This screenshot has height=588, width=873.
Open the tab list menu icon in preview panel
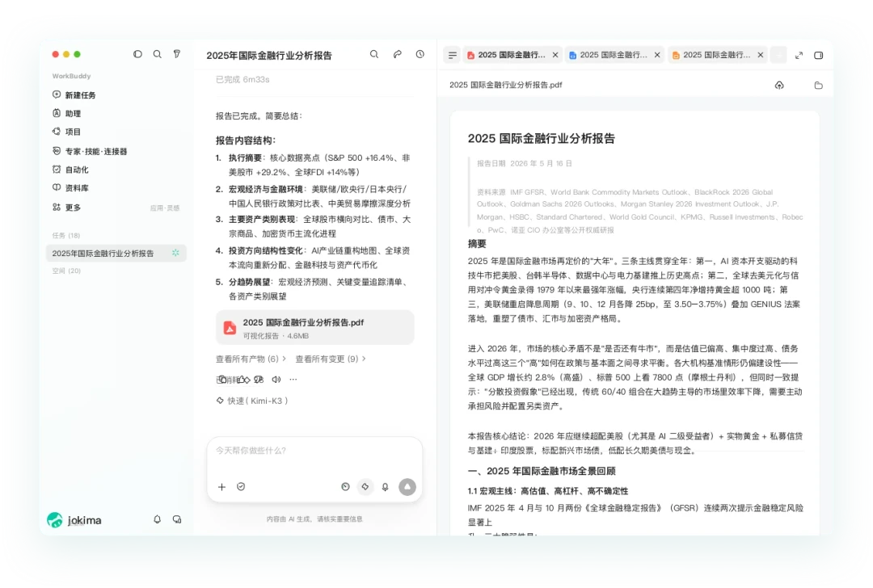(x=452, y=55)
